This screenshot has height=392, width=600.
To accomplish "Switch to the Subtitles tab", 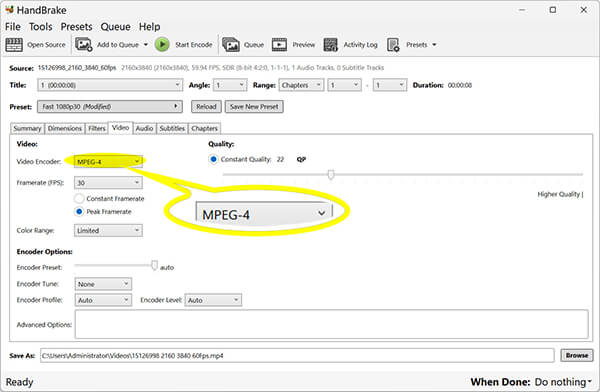I will tap(172, 128).
